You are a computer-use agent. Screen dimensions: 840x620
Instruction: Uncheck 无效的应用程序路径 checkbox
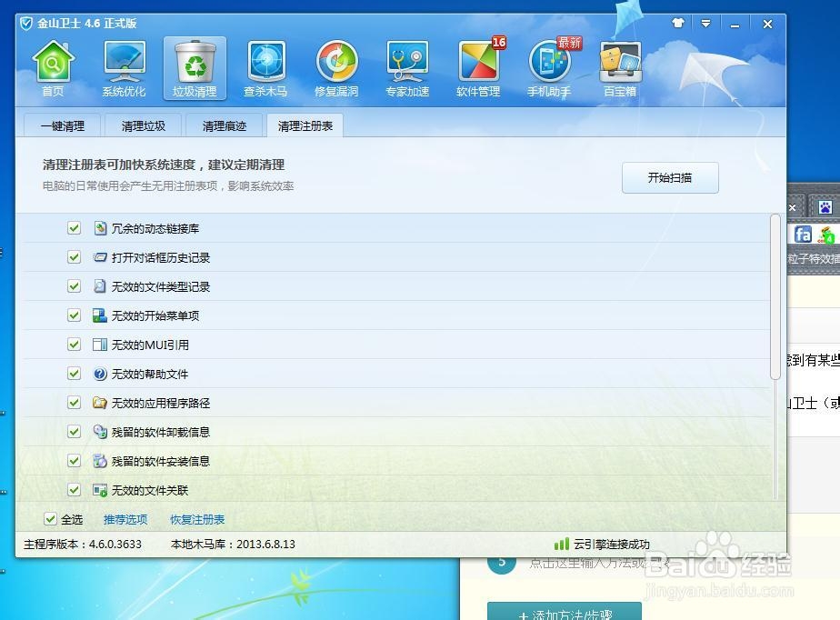(x=74, y=403)
